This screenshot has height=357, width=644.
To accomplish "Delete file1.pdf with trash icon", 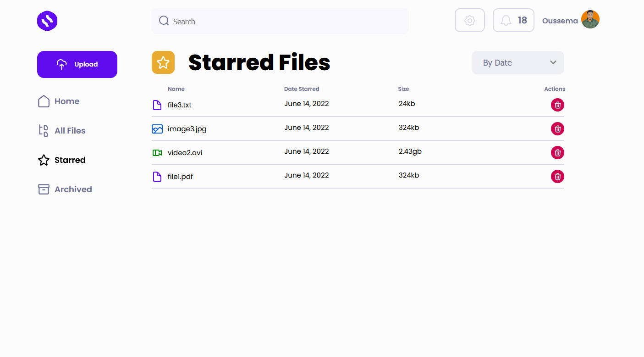I will coord(557,177).
